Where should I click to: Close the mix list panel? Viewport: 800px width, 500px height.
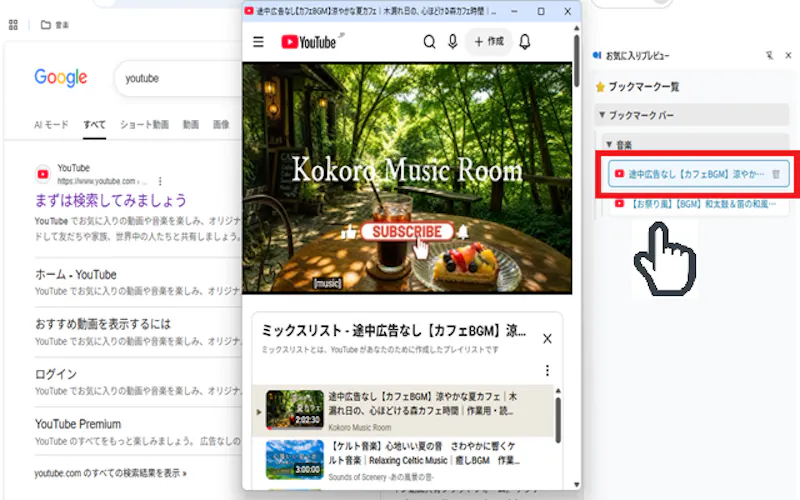(547, 339)
